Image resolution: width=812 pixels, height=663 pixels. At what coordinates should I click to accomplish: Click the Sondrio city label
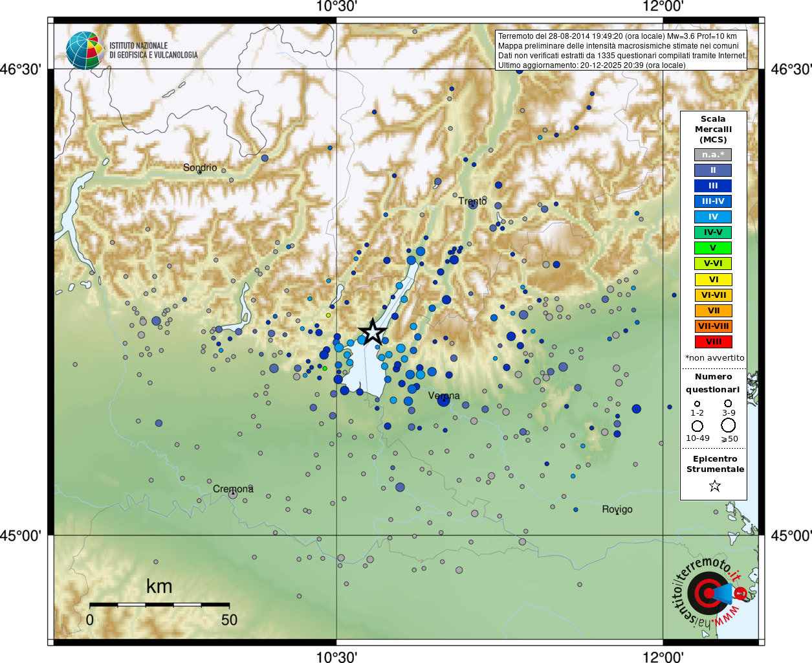[x=200, y=168]
